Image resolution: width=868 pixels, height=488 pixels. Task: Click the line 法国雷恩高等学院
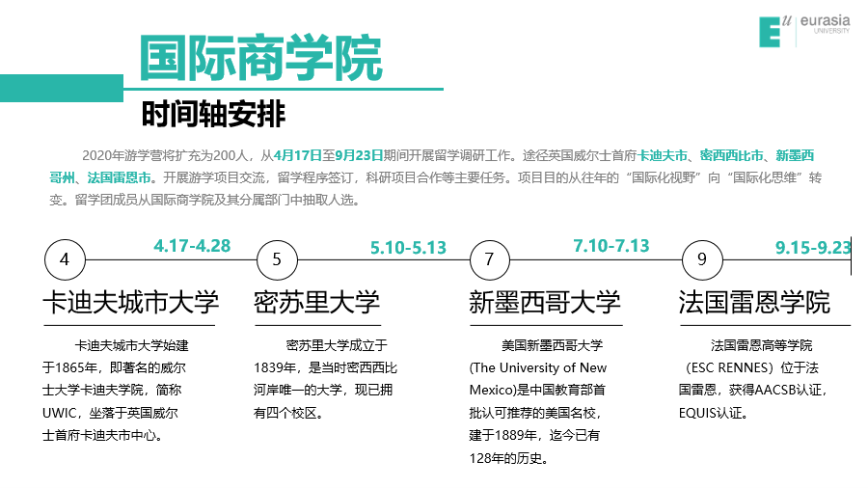762,346
